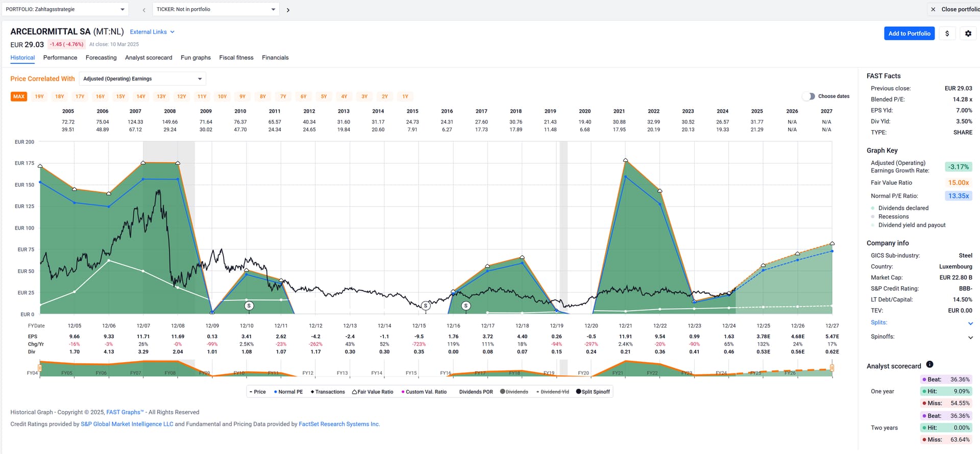Open the Forecasting tab
The width and height of the screenshot is (980, 454).
point(101,58)
